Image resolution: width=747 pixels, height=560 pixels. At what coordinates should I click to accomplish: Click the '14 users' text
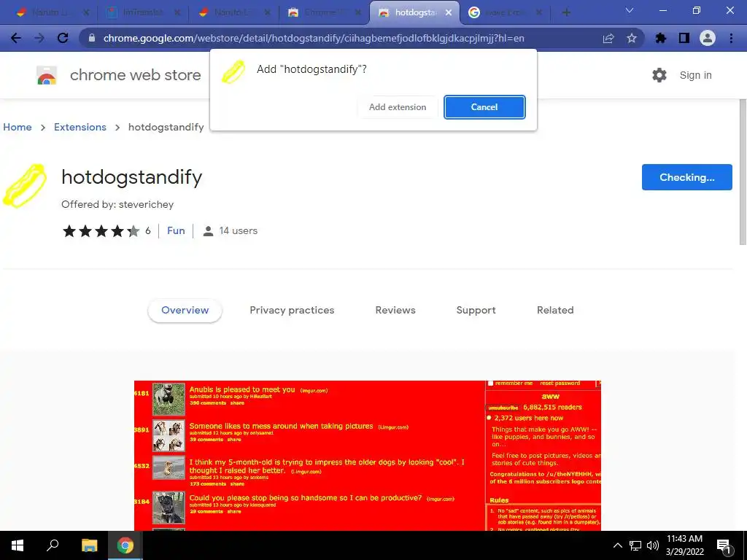[x=239, y=231]
